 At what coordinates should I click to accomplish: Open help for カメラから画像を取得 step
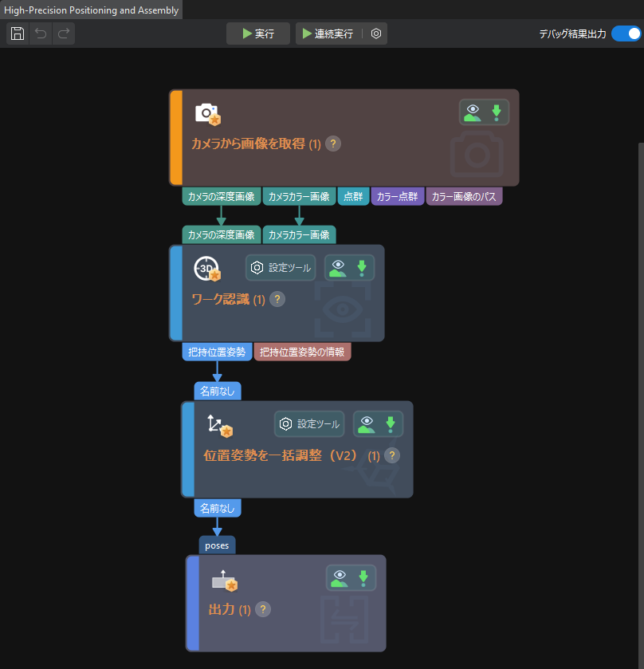333,144
